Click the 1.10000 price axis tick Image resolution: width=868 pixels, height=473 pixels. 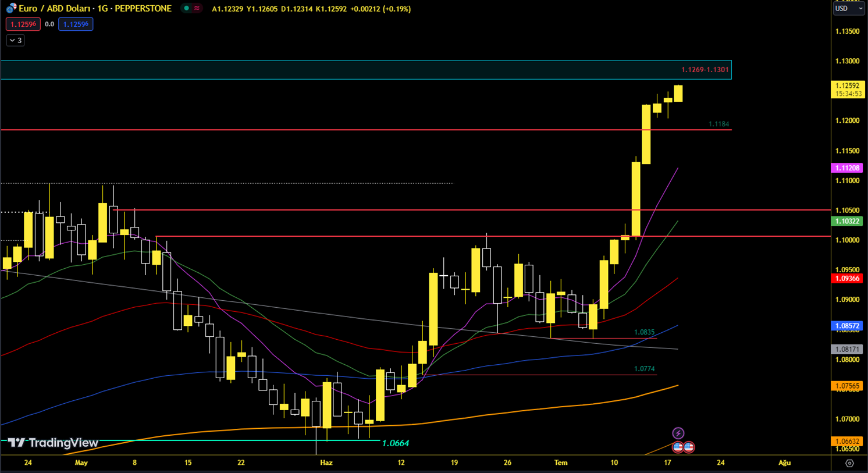pos(847,240)
